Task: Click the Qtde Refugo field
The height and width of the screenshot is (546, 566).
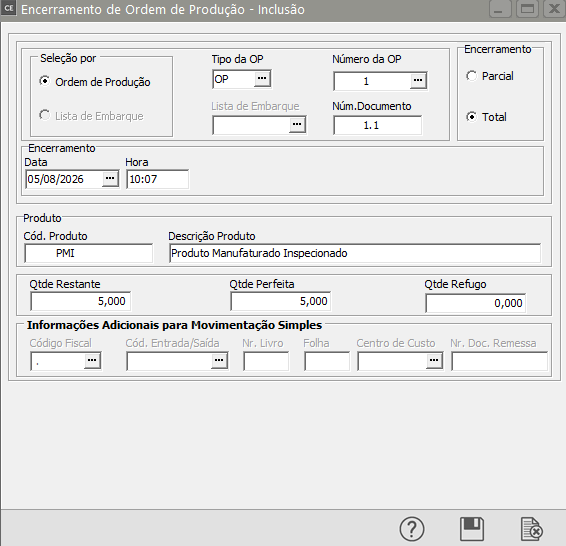Action: pyautogui.click(x=475, y=303)
